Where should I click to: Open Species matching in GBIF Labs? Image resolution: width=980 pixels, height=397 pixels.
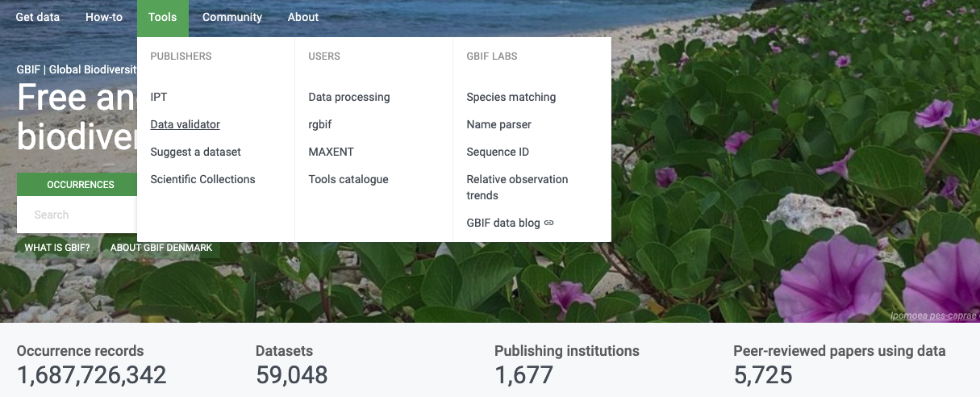point(511,97)
